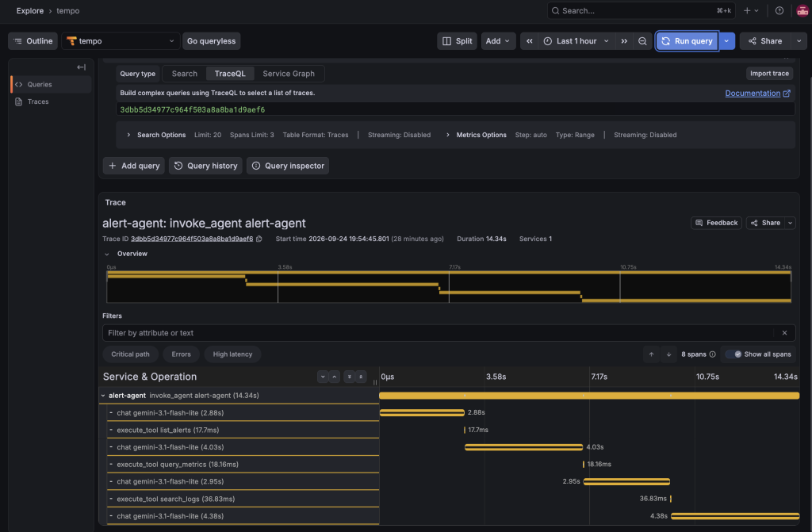Click the root invoke_agent span bar
The image size is (812, 532).
pos(589,396)
